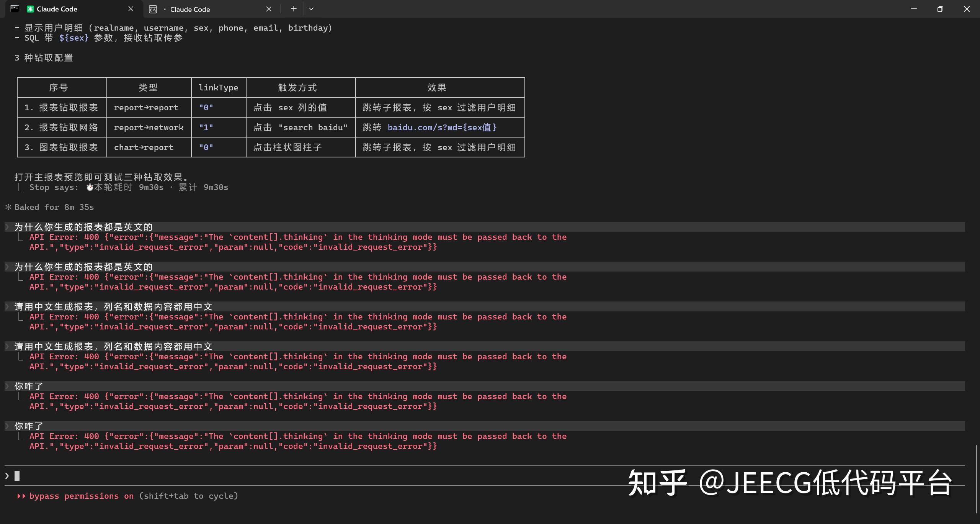
Task: Click the terminal app icon in title bar
Action: (15, 9)
